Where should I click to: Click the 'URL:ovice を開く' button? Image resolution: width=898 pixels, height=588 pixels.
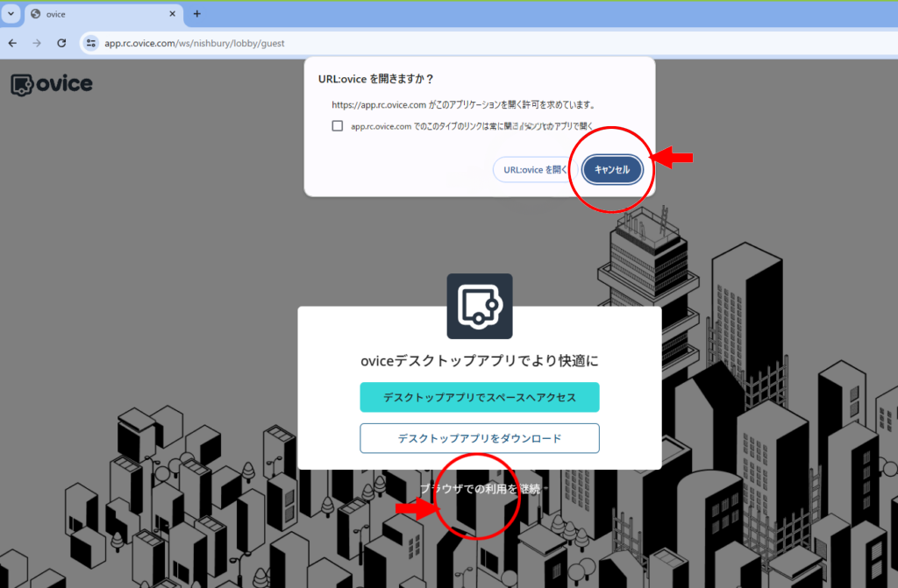(535, 169)
